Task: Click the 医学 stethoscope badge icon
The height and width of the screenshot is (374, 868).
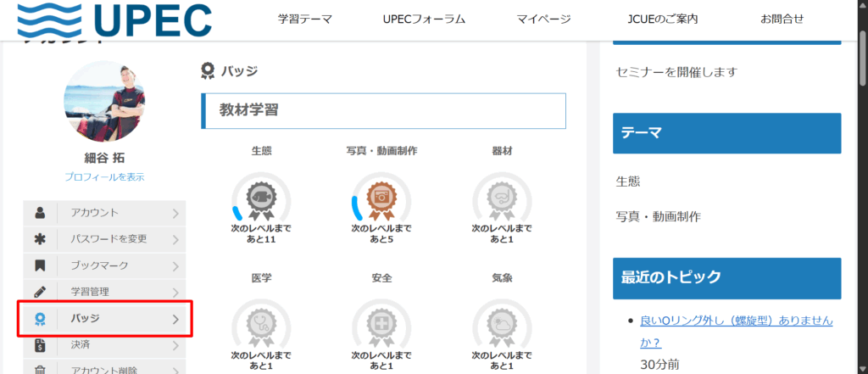Action: (x=260, y=325)
